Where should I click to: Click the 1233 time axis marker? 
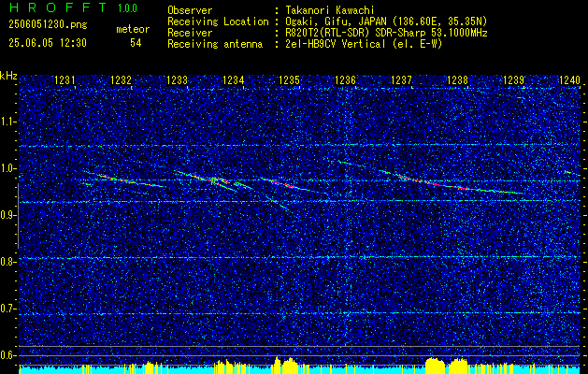click(177, 80)
